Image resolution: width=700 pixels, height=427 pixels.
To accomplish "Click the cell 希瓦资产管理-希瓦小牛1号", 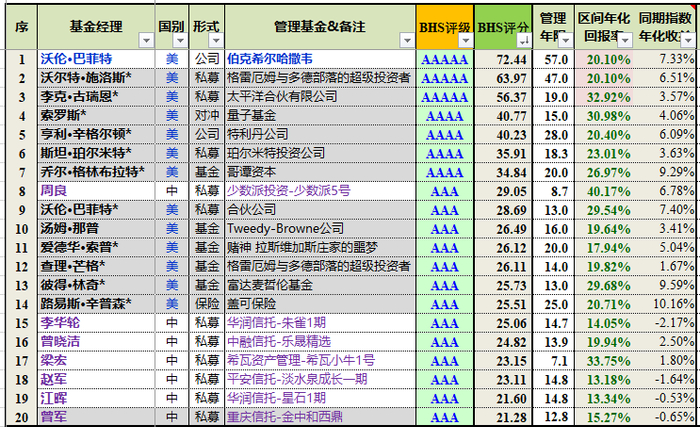I will coord(320,360).
